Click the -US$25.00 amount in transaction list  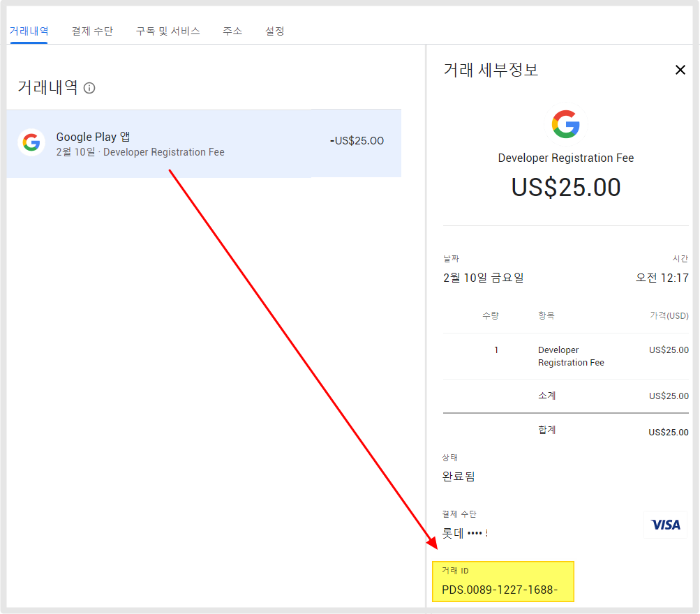(357, 140)
